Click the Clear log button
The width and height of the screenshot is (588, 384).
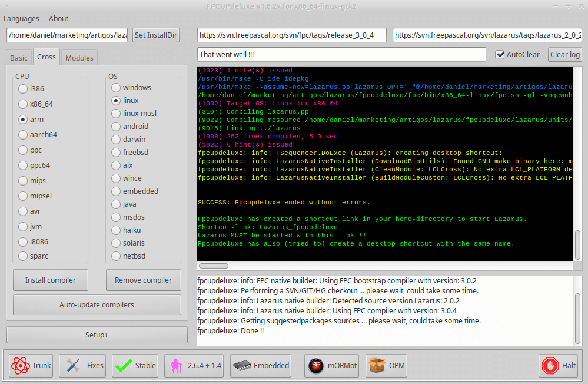pyautogui.click(x=564, y=54)
